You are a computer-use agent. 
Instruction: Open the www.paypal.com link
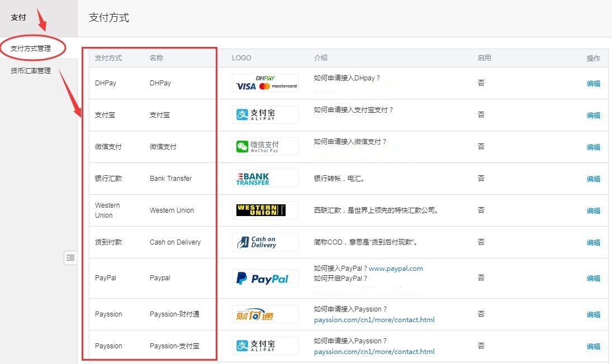tap(396, 269)
